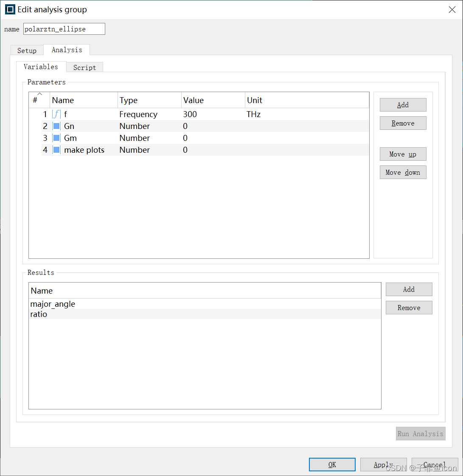This screenshot has width=463, height=476.
Task: Click Move down button
Action: click(403, 172)
